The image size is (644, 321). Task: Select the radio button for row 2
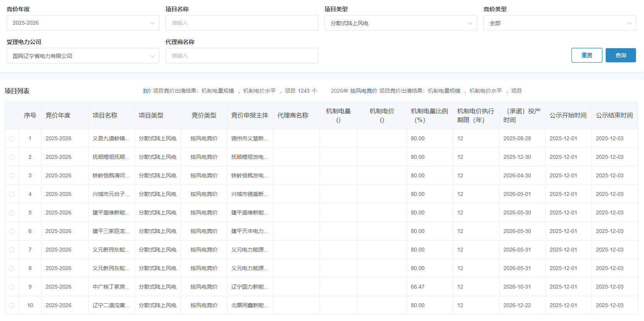click(x=12, y=157)
